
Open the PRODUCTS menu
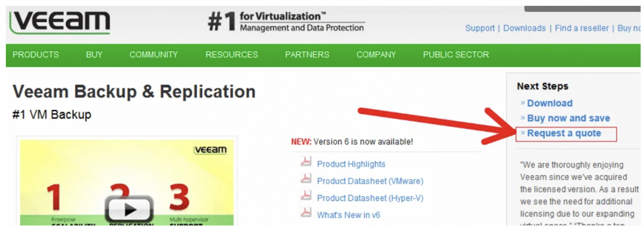[36, 55]
